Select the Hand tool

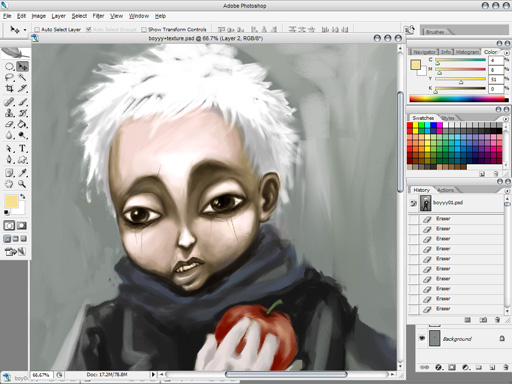pos(9,184)
